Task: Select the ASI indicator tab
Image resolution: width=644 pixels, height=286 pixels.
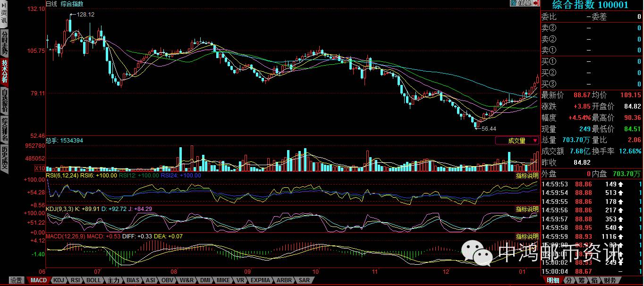Action: pyautogui.click(x=150, y=280)
